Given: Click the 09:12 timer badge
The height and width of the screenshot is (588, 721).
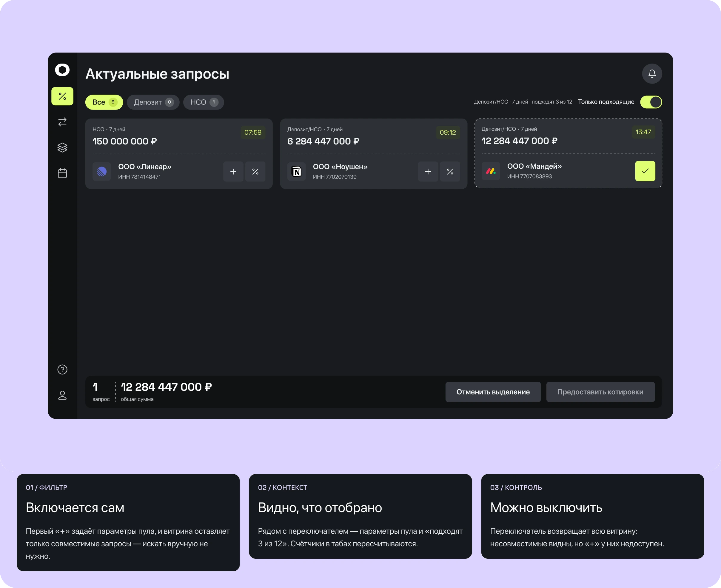Looking at the screenshot, I should coord(448,132).
